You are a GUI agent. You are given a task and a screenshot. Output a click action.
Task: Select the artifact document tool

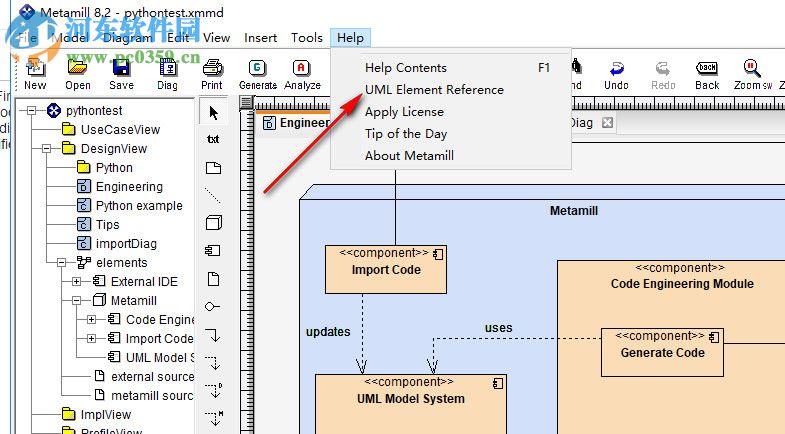tap(213, 279)
